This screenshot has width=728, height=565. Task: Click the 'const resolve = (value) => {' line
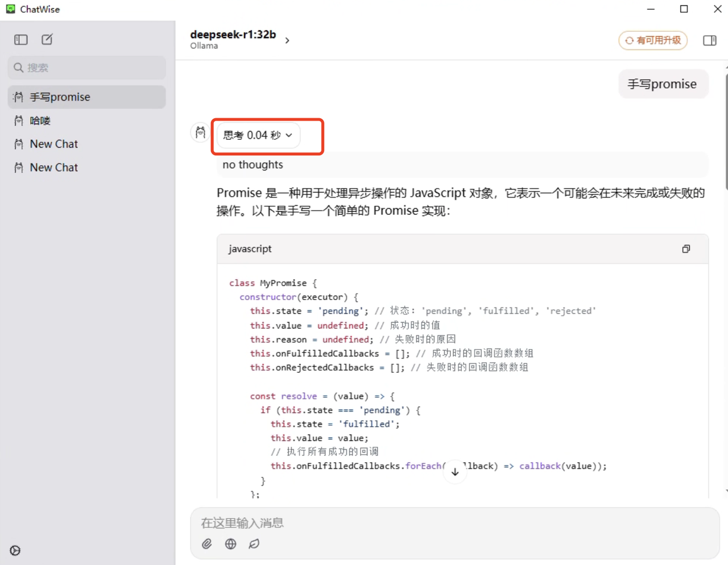tap(322, 396)
